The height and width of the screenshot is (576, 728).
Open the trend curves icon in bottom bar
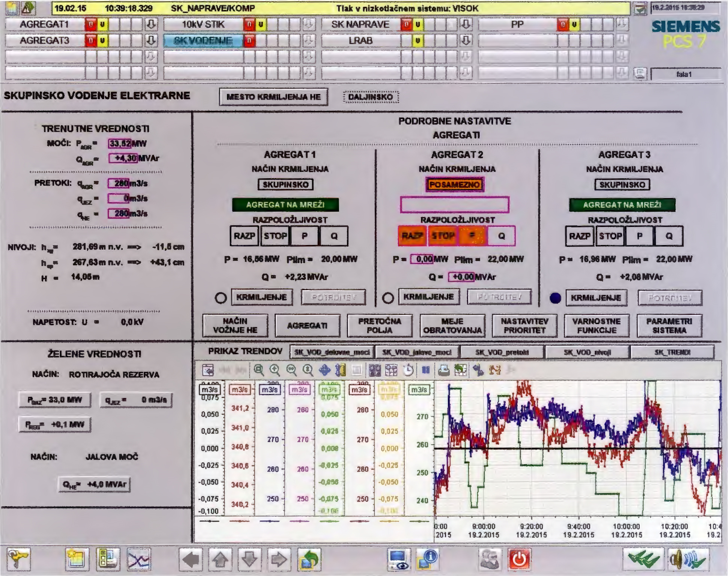coord(138,559)
